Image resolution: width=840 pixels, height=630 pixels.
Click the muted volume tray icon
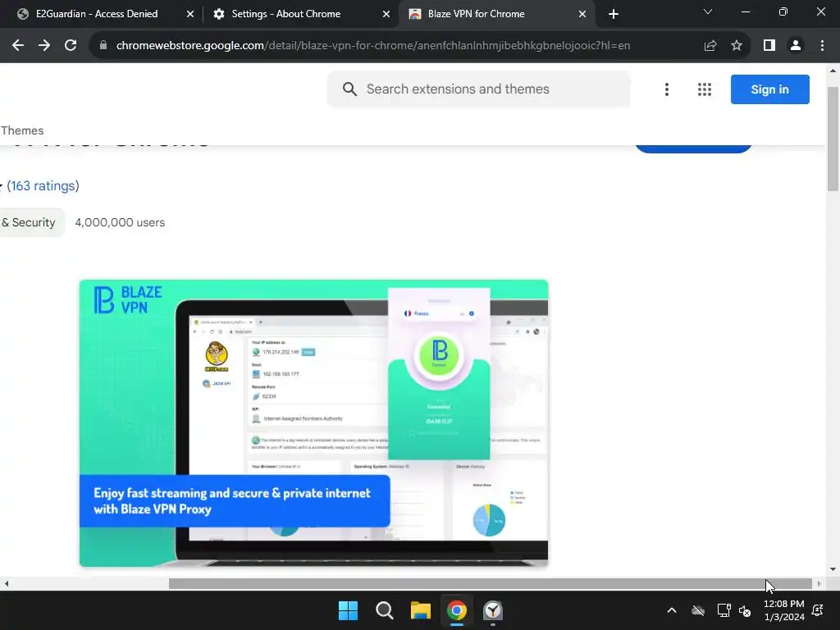745,610
